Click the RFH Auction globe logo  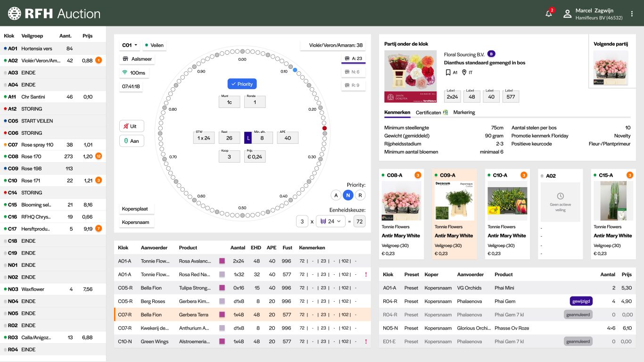point(15,14)
